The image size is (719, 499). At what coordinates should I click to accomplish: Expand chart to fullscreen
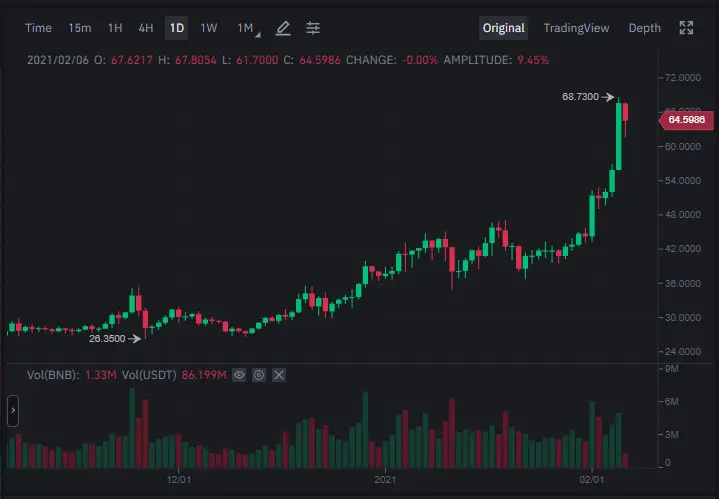[686, 28]
